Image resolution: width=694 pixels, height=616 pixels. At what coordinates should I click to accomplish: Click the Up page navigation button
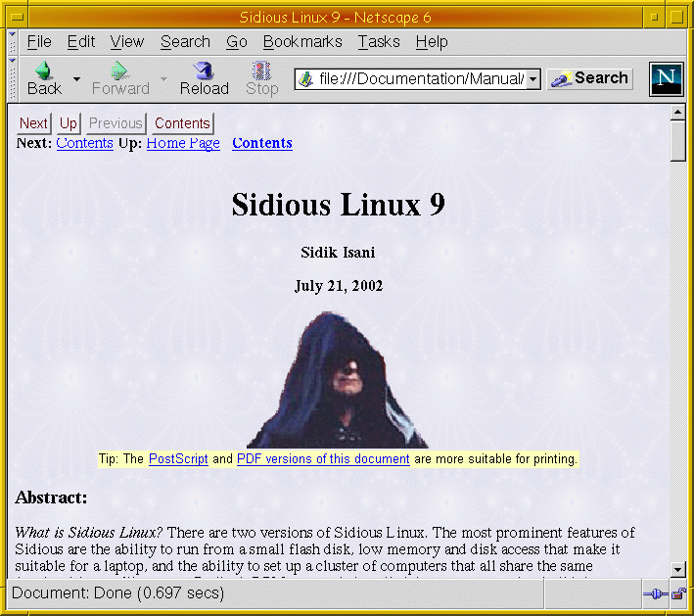click(x=69, y=123)
